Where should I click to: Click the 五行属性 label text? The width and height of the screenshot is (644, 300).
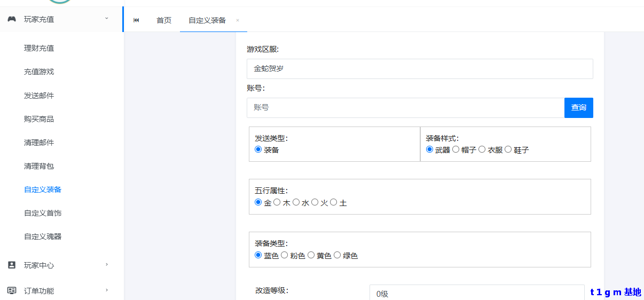(271, 191)
